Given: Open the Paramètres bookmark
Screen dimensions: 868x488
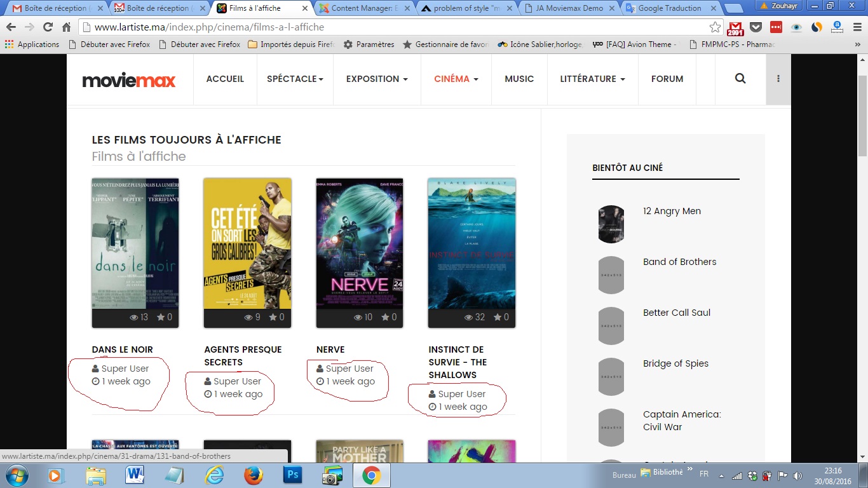Looking at the screenshot, I should click(x=369, y=44).
